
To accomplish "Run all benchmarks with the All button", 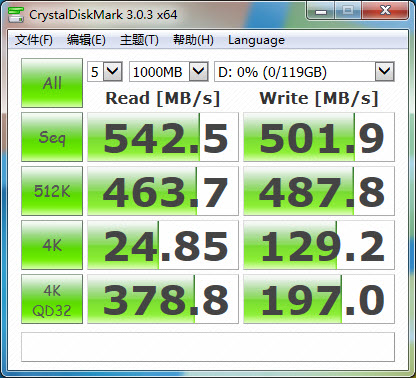I will coord(52,83).
